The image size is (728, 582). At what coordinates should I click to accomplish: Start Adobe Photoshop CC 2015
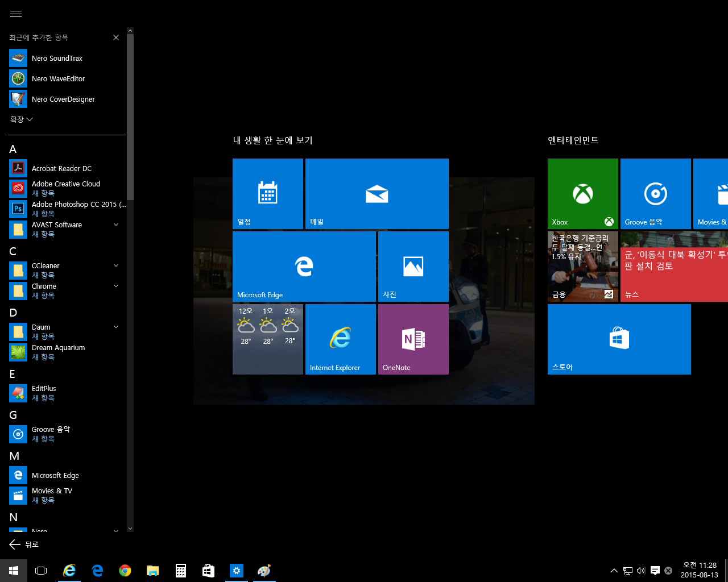67,209
